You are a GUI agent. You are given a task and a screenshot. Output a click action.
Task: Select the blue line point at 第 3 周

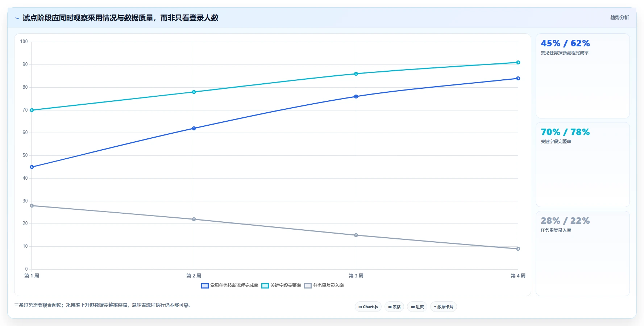(356, 96)
